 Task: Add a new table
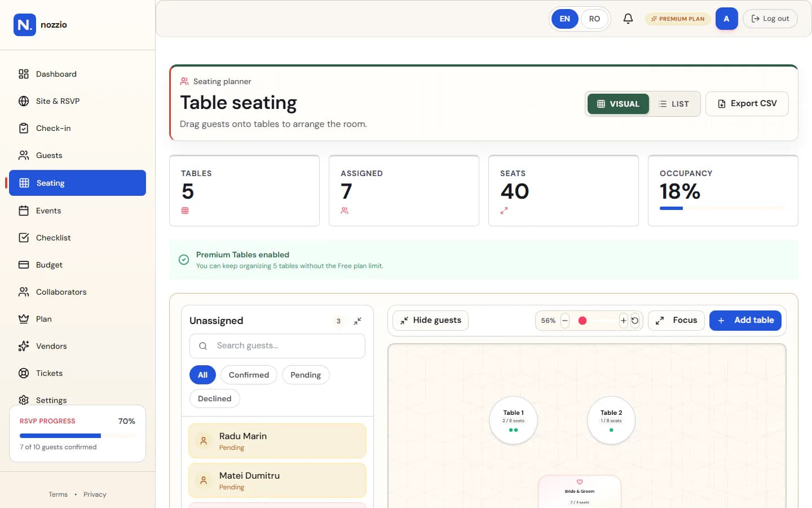point(745,321)
